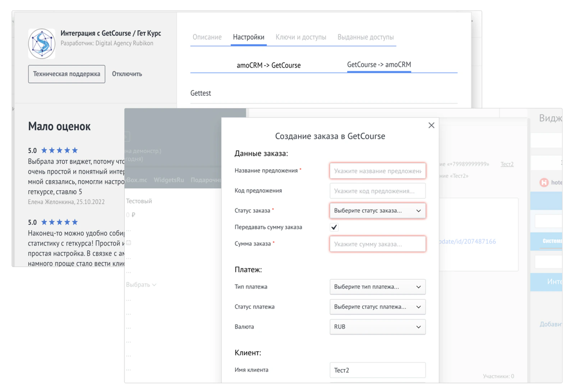Click reviewer name Елена Желонкина, 25.10.2022
The width and height of the screenshot is (575, 392).
click(x=66, y=202)
